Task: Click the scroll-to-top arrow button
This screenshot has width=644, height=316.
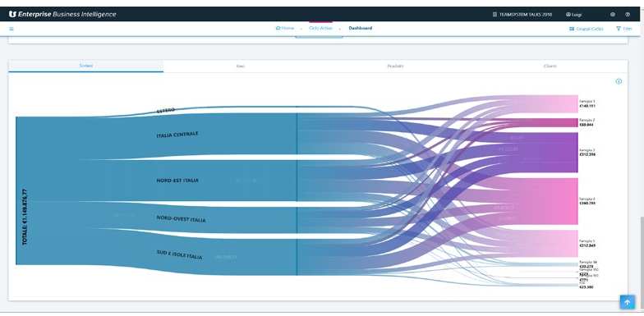Action: pyautogui.click(x=628, y=302)
